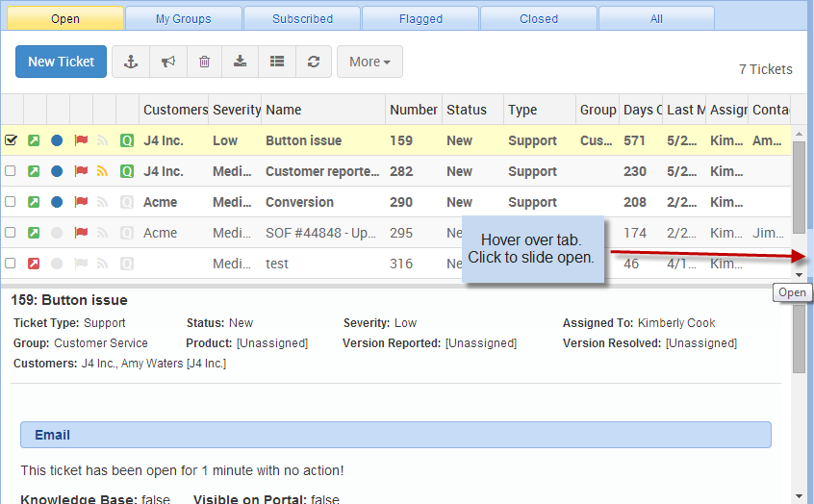Click the New Ticket button
This screenshot has width=814, height=504.
pos(62,62)
